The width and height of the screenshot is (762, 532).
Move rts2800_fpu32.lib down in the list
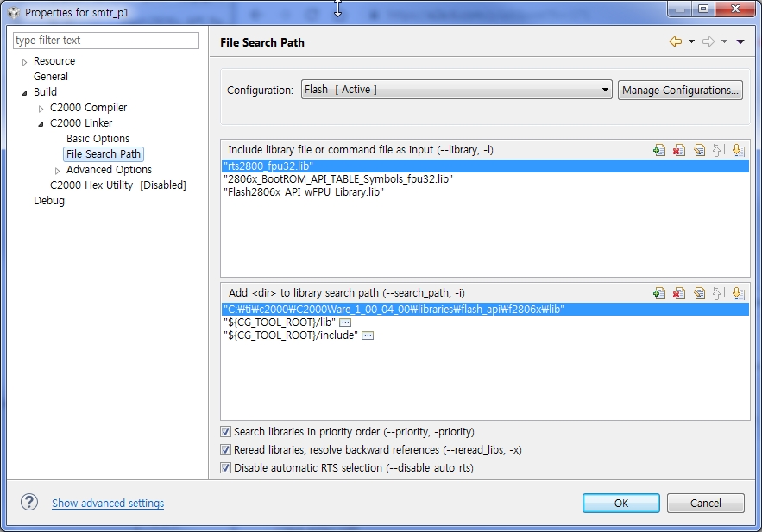(x=738, y=150)
